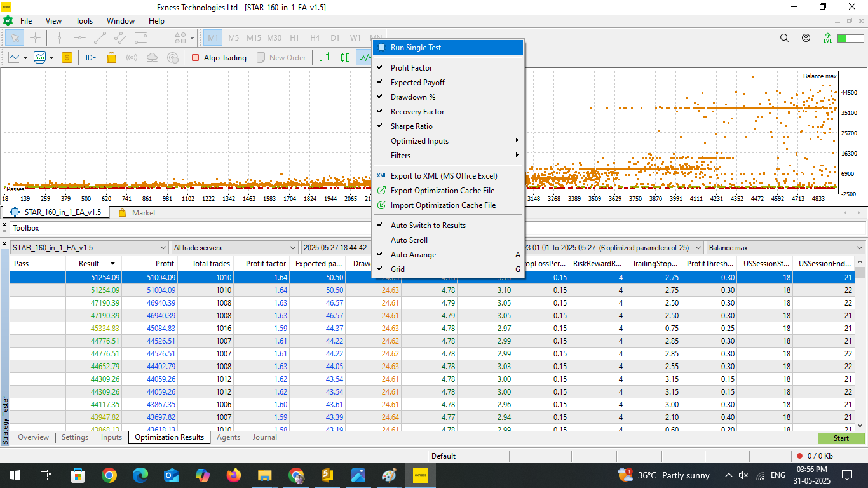Open the All trade servers dropdown
Screen dimensions: 868x488
(234, 248)
